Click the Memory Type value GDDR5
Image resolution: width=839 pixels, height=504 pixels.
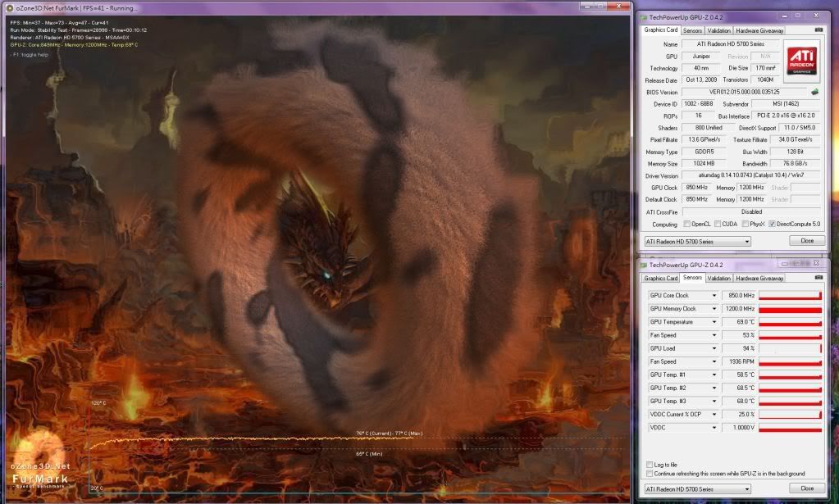click(704, 152)
